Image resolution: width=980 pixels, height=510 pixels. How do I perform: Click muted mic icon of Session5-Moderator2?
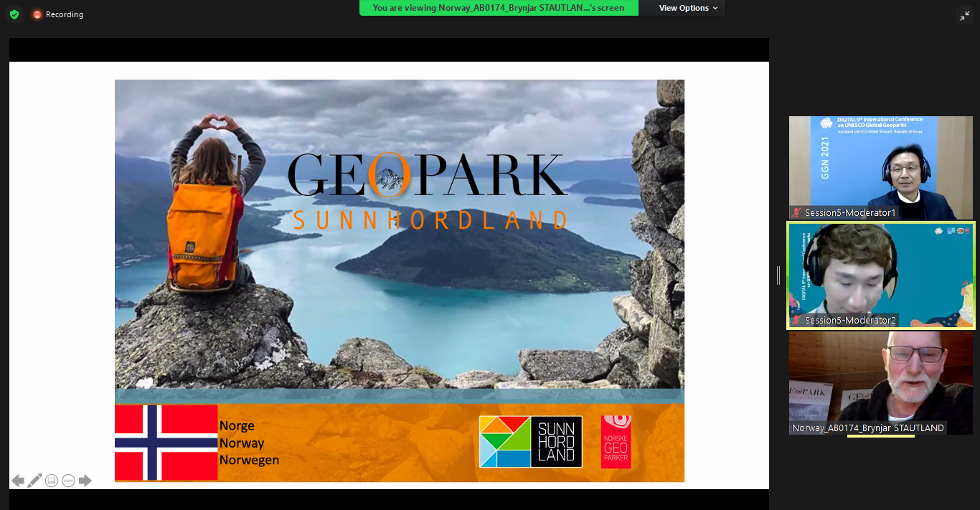tap(796, 321)
